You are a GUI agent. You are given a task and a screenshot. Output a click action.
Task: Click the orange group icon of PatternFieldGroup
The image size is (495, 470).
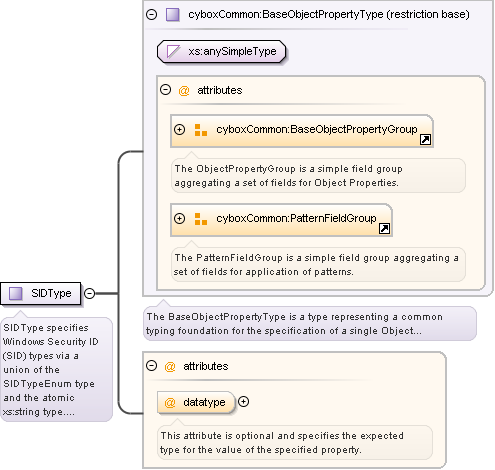tap(201, 219)
